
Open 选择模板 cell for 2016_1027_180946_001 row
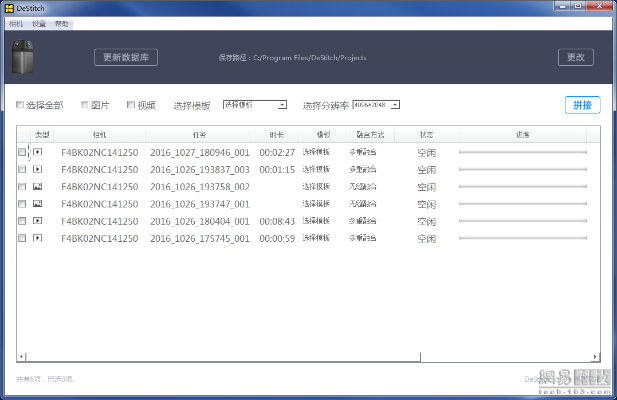click(316, 153)
